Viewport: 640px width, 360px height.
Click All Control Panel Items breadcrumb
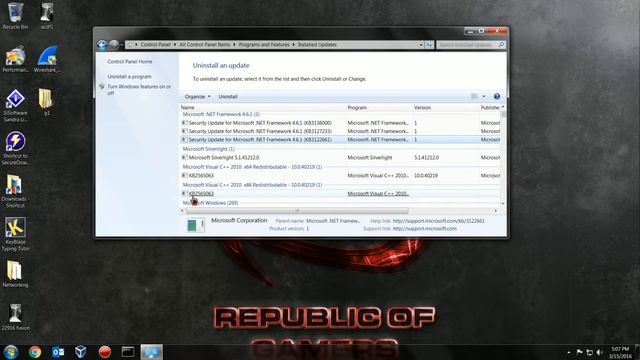pos(204,44)
